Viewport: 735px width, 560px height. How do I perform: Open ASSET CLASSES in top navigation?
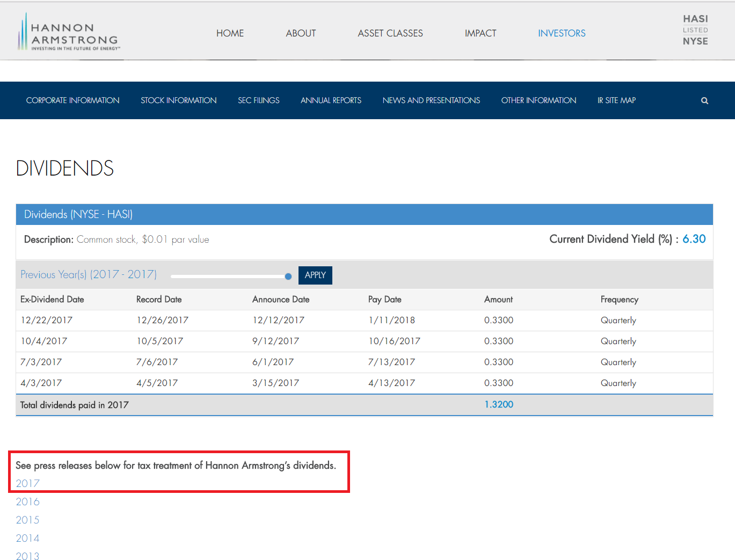pos(390,33)
